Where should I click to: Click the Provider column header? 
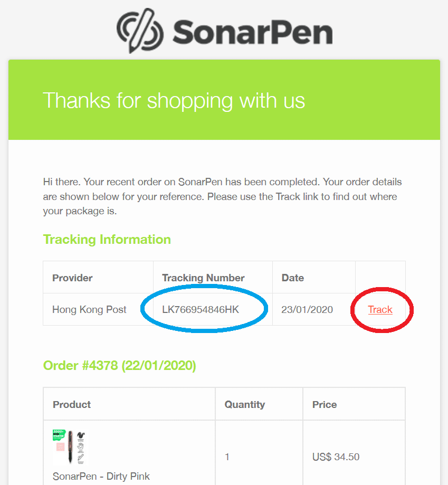72,278
